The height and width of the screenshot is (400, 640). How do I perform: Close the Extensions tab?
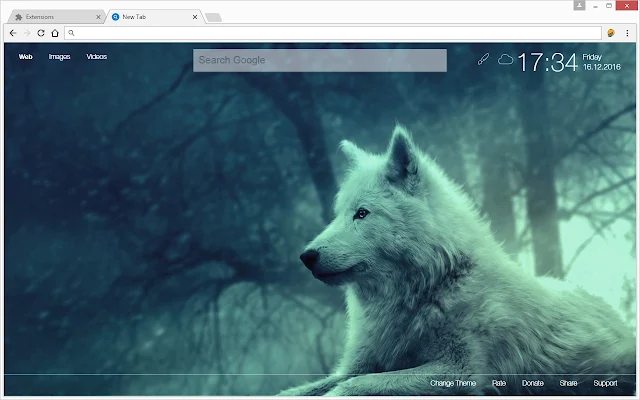pos(98,17)
